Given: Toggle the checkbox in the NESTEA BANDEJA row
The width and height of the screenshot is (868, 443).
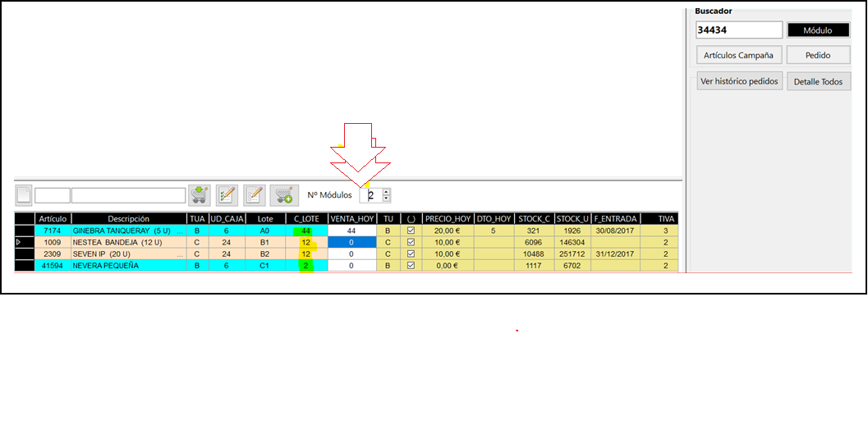Looking at the screenshot, I should 411,242.
